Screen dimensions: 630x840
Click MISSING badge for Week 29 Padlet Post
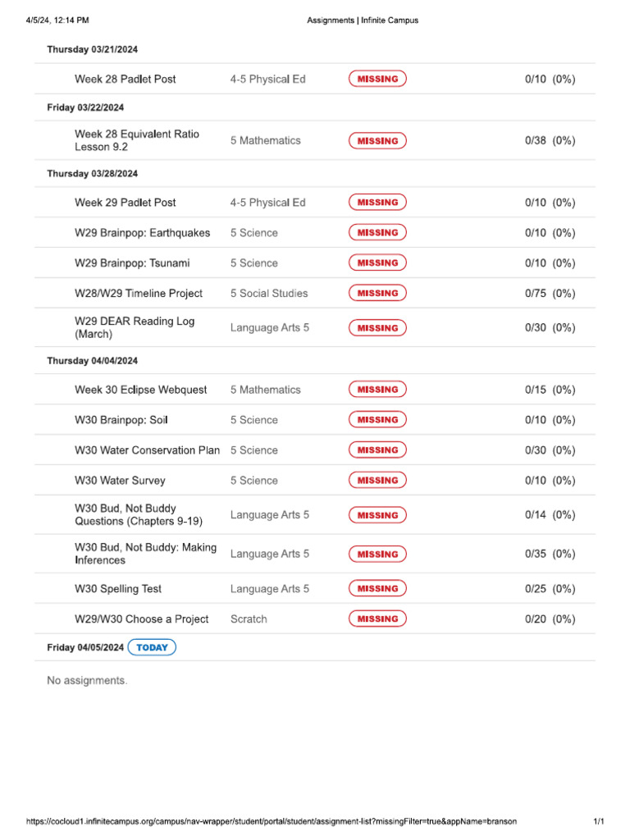click(377, 203)
